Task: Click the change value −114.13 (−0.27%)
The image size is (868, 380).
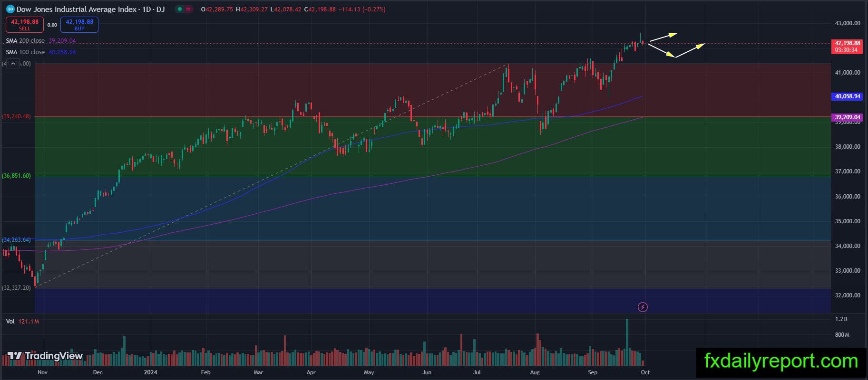Action: tap(362, 9)
